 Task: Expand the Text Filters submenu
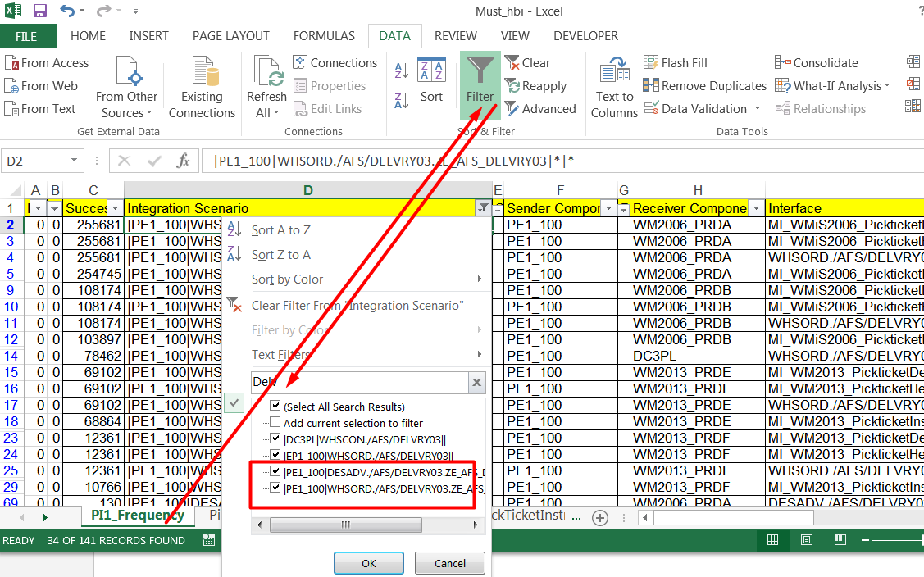[x=279, y=354]
